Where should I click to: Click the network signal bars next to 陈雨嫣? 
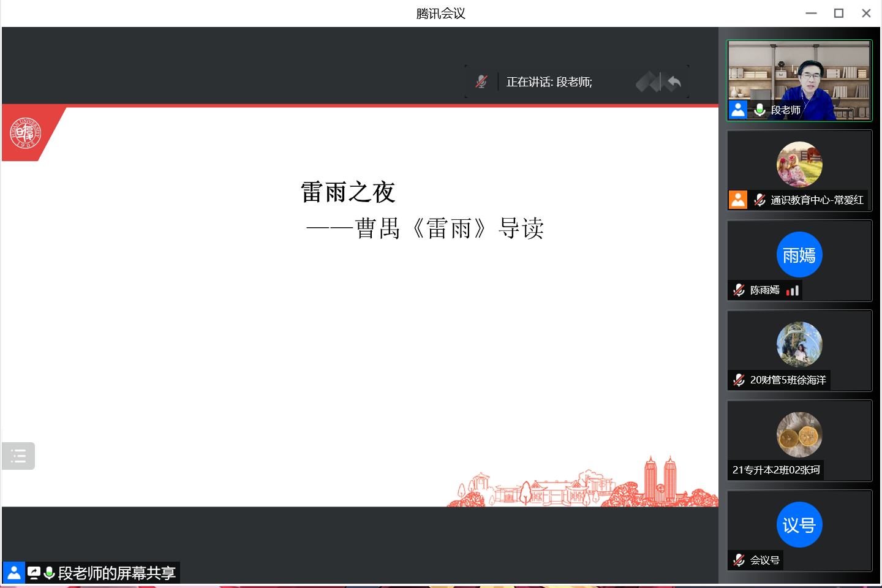pos(793,290)
